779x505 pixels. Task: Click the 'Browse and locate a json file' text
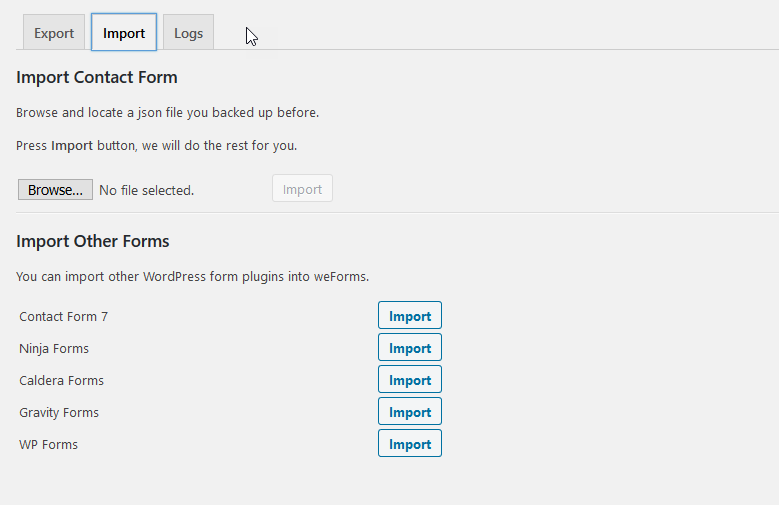click(167, 113)
